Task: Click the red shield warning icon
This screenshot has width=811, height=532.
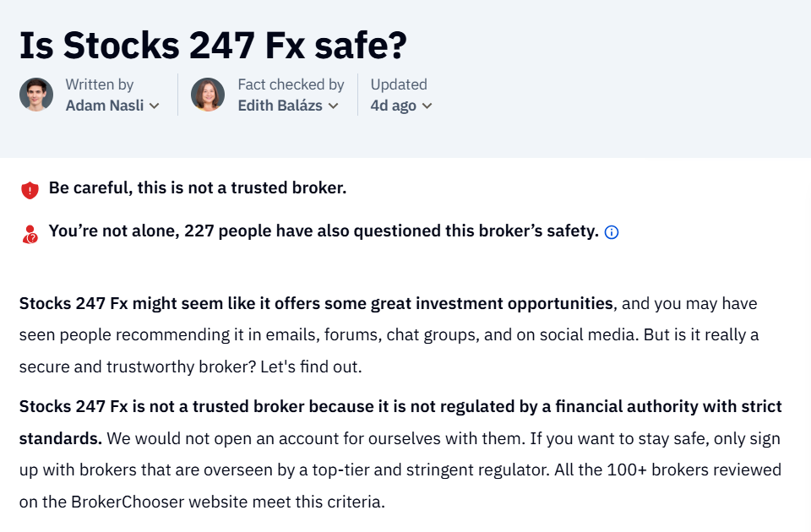Action: point(30,190)
